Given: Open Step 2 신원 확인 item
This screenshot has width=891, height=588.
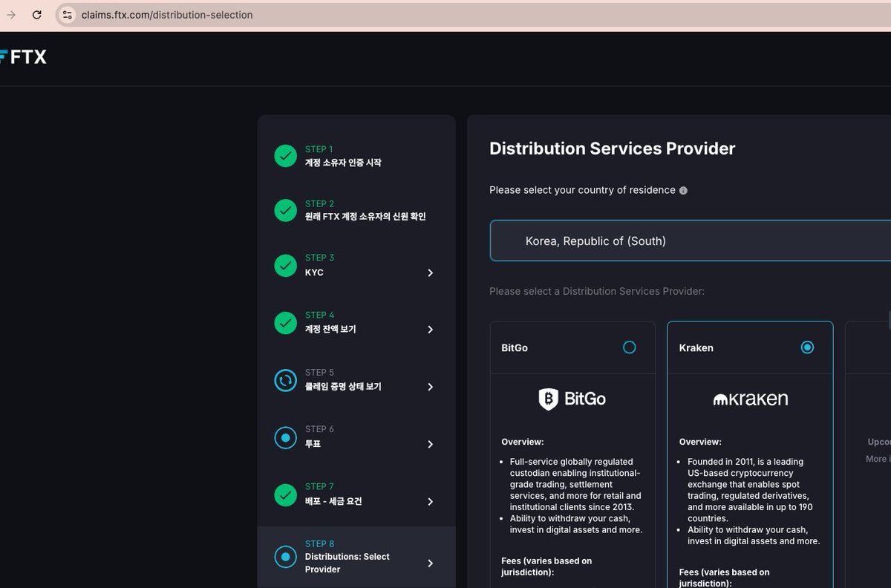Looking at the screenshot, I should 365,217.
